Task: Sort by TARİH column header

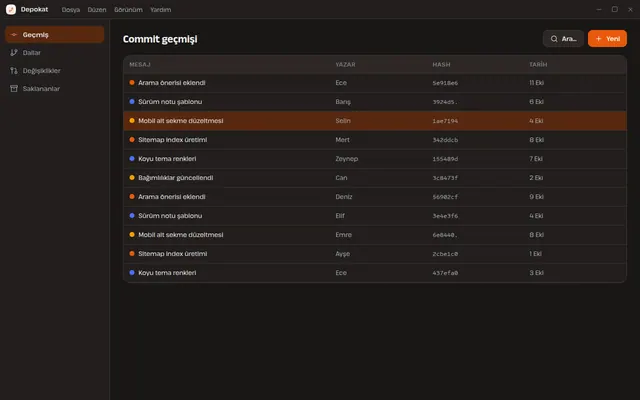Action: pyautogui.click(x=538, y=64)
